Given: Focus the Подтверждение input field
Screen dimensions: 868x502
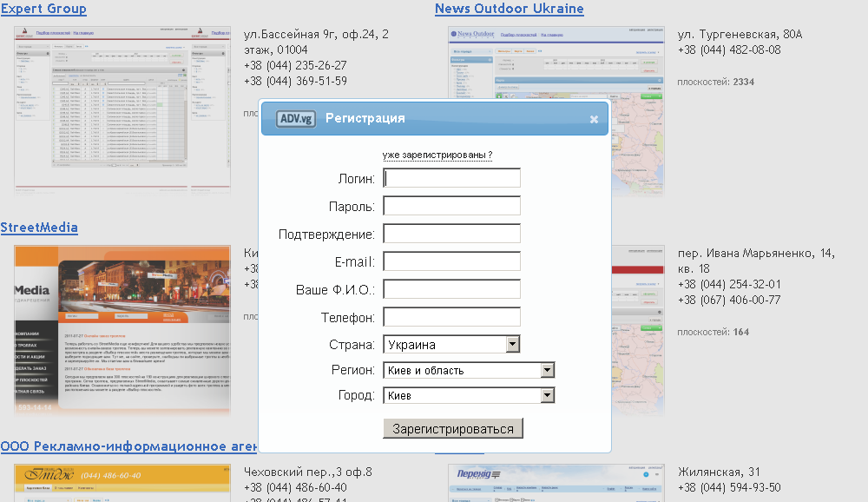Looking at the screenshot, I should click(x=451, y=234).
